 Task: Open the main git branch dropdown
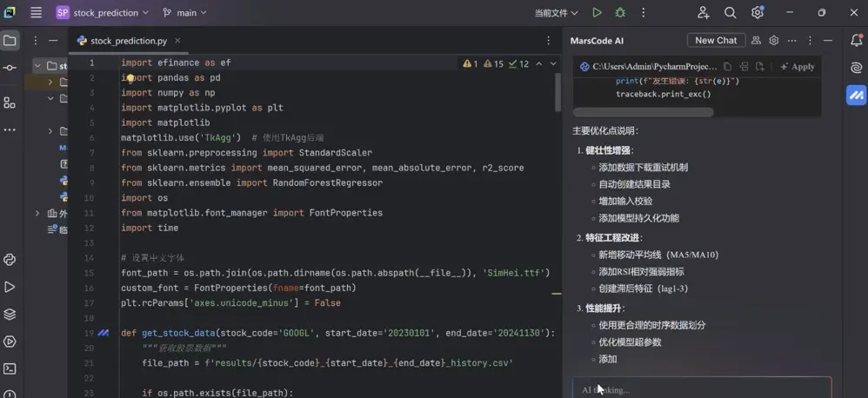[184, 12]
